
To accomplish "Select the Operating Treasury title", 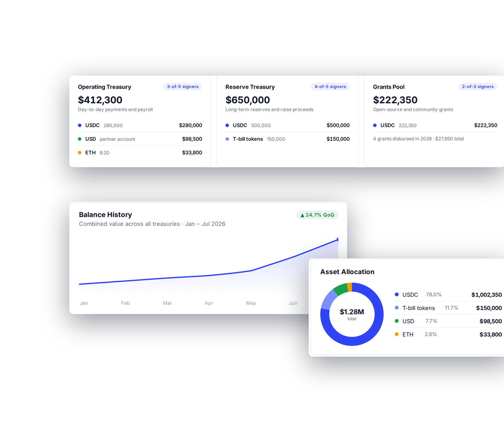I will [x=105, y=87].
